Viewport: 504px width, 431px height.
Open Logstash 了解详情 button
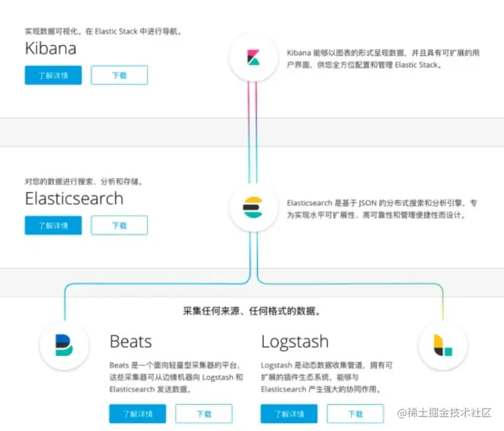tap(289, 414)
